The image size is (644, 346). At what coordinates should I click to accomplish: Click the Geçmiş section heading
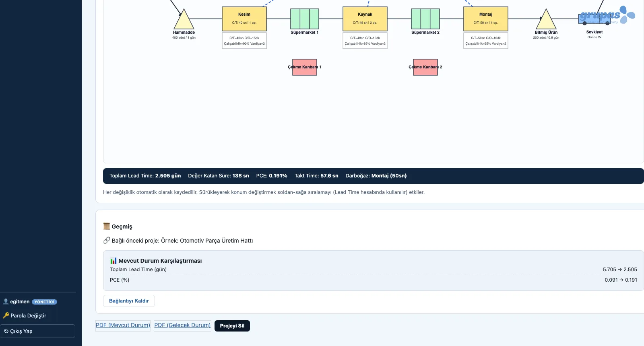point(122,227)
